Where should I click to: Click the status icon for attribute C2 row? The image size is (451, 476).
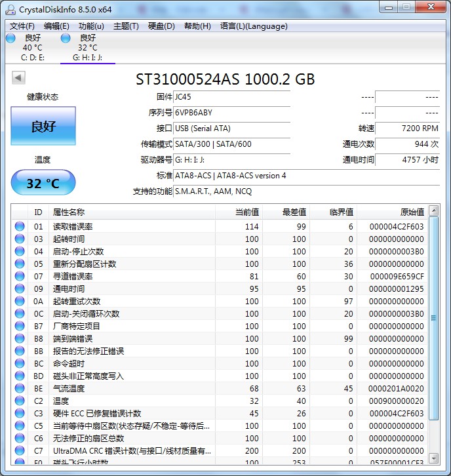point(20,401)
